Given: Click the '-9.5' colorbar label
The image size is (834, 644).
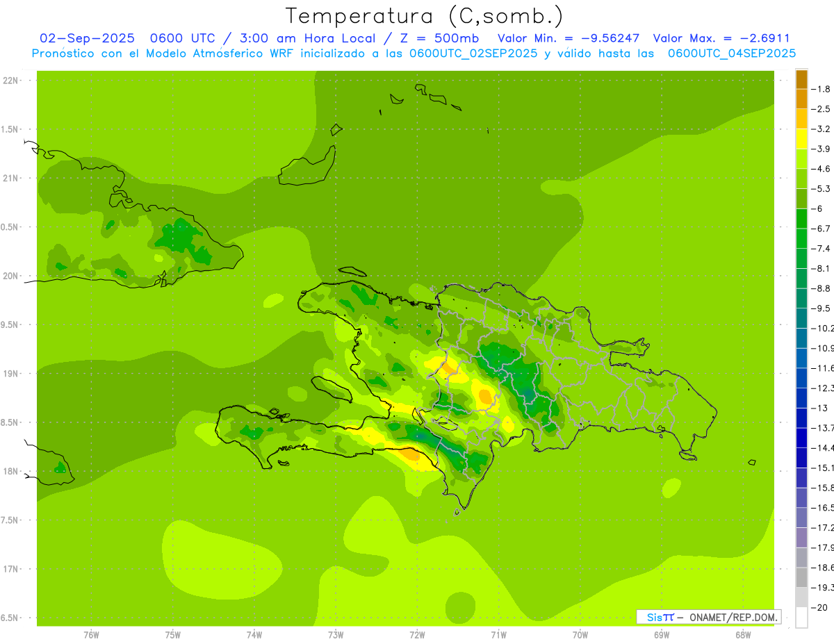Looking at the screenshot, I should pos(821,308).
